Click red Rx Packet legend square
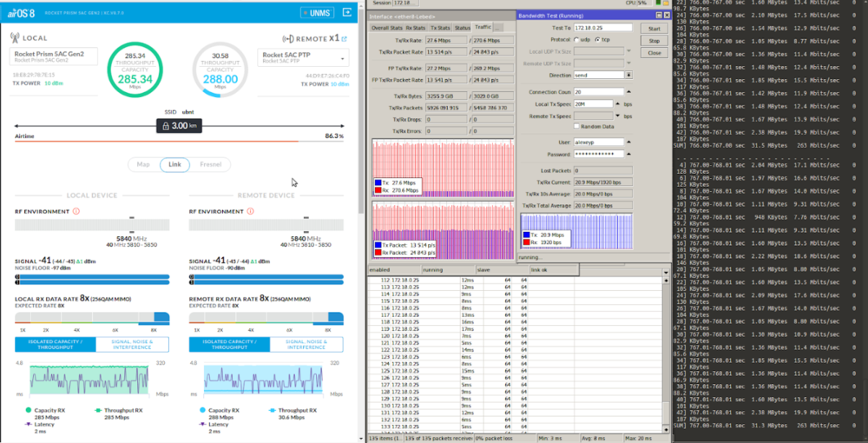The image size is (868, 443). click(378, 253)
